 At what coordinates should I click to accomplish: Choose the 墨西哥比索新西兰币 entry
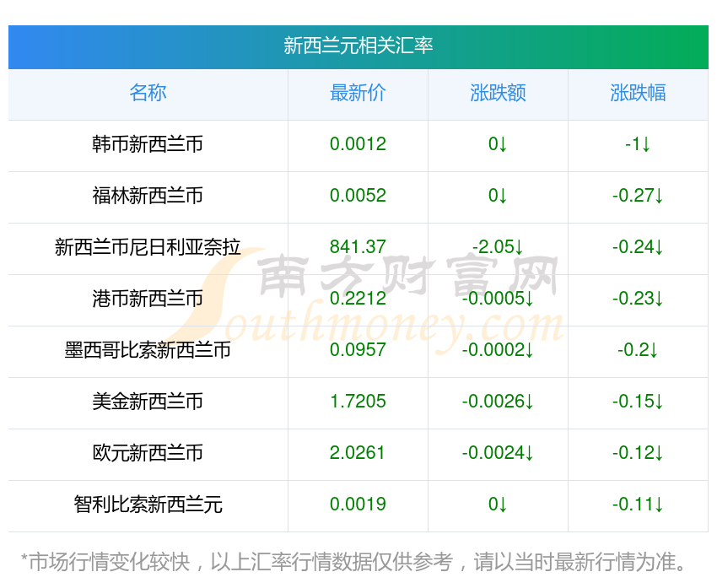pyautogui.click(x=148, y=350)
